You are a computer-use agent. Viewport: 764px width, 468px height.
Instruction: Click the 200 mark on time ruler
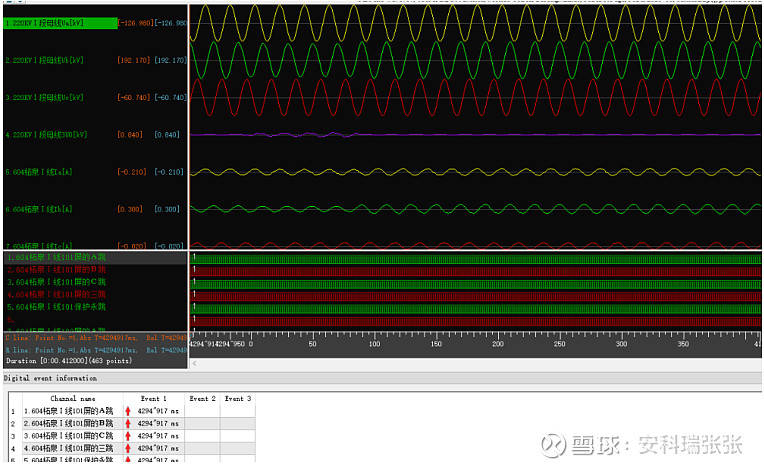pos(498,344)
